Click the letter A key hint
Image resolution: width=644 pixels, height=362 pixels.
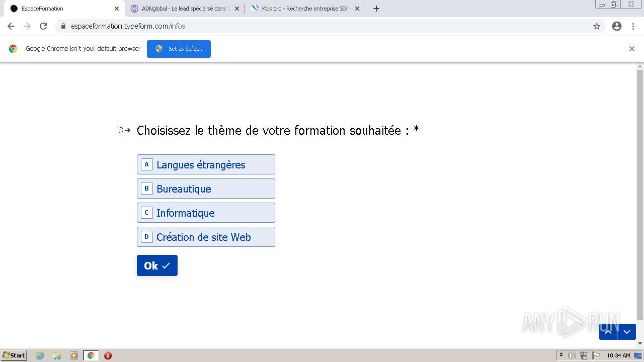pos(146,164)
